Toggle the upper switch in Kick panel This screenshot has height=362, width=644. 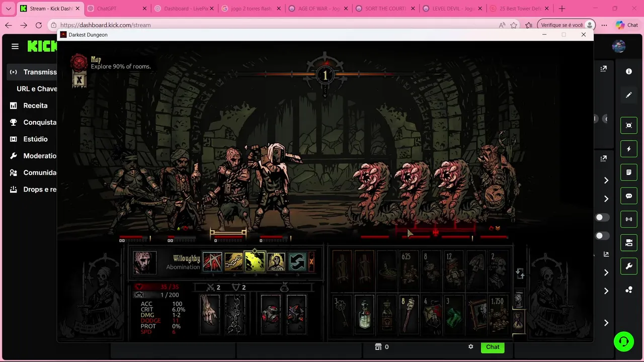602,217
